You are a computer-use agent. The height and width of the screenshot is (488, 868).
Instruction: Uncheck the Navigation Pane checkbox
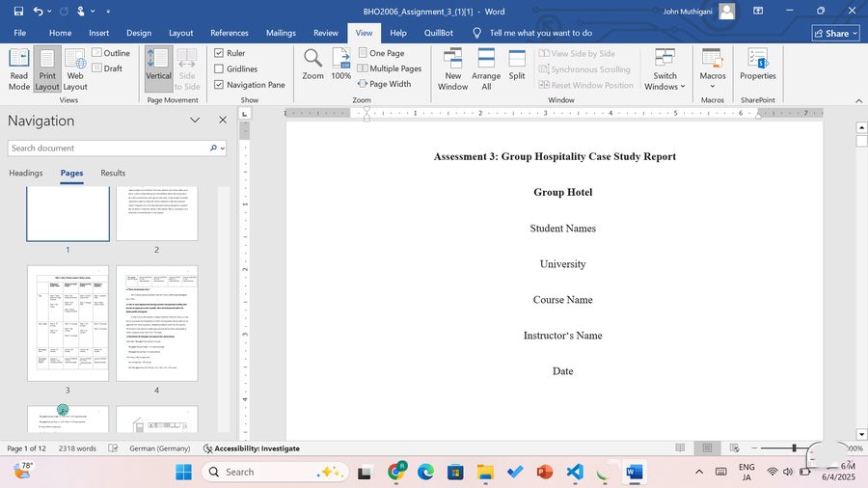coord(219,85)
